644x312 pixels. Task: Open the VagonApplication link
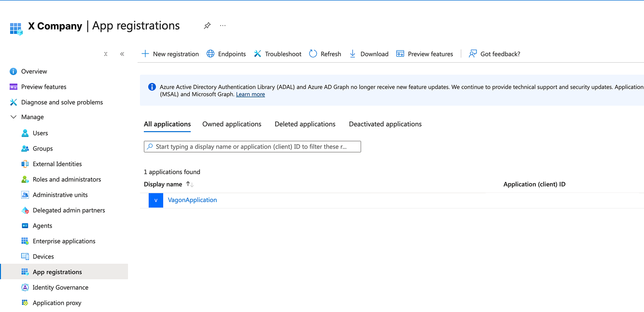pos(193,200)
